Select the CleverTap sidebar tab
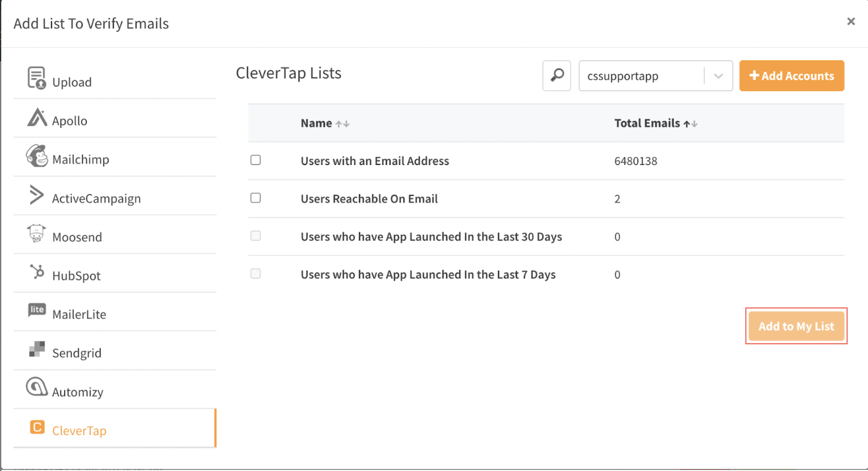The image size is (868, 471). 79,431
